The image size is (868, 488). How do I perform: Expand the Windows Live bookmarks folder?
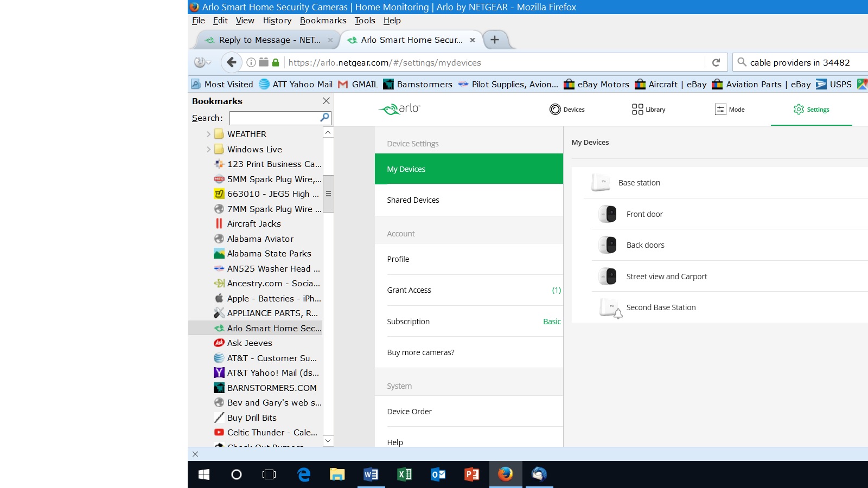click(208, 149)
